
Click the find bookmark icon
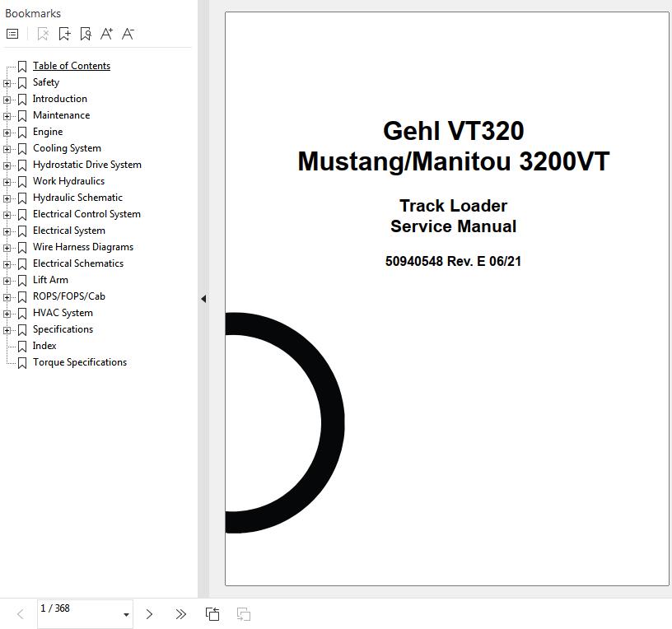(86, 34)
